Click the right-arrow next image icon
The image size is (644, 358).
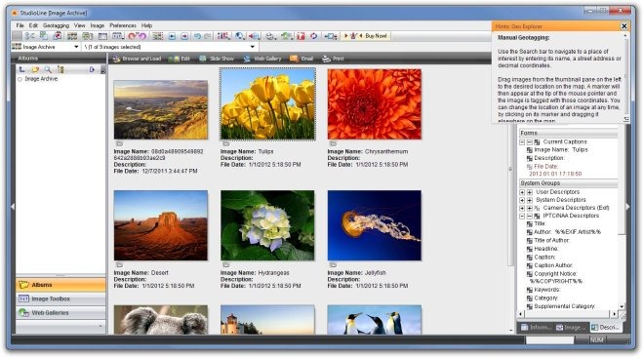[x=184, y=36]
